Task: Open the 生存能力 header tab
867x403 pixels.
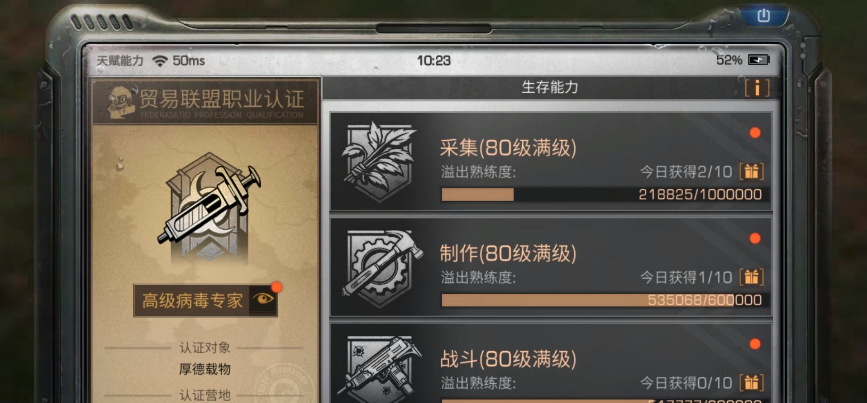Action: tap(550, 87)
